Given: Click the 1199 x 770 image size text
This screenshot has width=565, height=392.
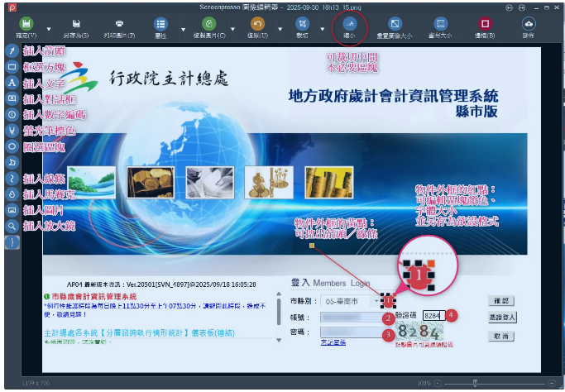Looking at the screenshot, I should click(x=36, y=383).
